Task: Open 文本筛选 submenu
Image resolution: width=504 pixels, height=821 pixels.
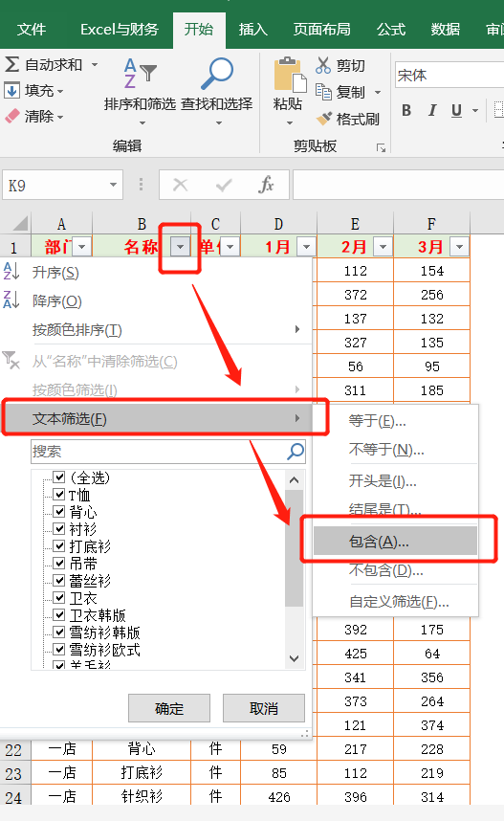Action: pyautogui.click(x=157, y=418)
